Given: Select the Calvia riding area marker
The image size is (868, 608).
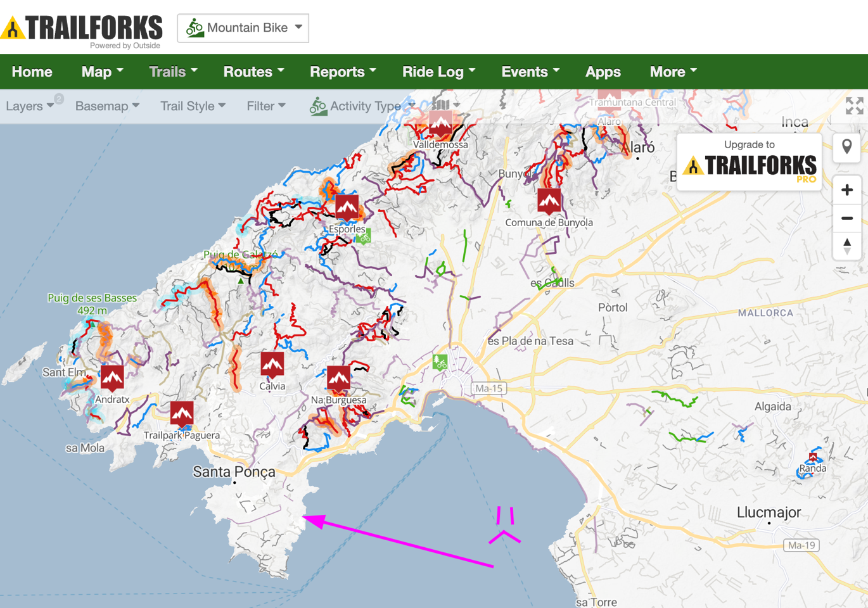Looking at the screenshot, I should click(272, 364).
